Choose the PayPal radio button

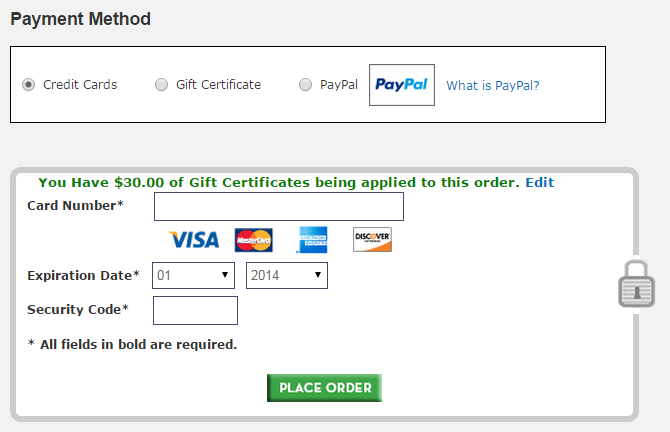click(x=306, y=85)
